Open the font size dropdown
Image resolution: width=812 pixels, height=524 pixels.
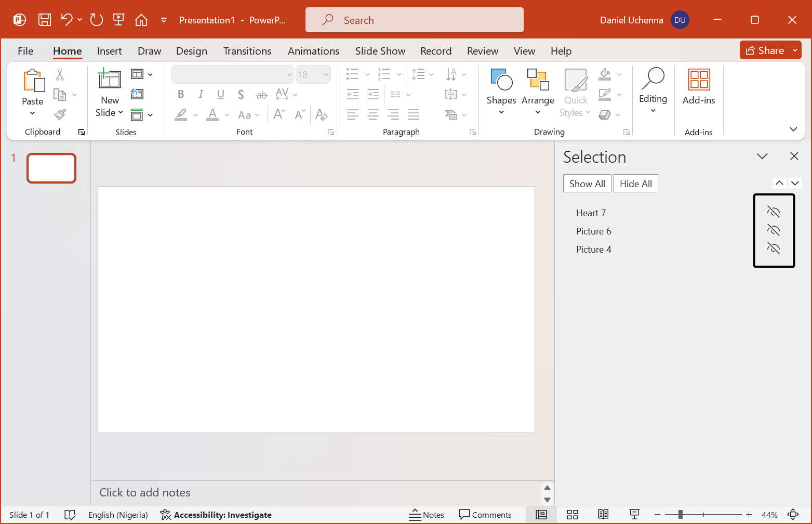point(326,75)
